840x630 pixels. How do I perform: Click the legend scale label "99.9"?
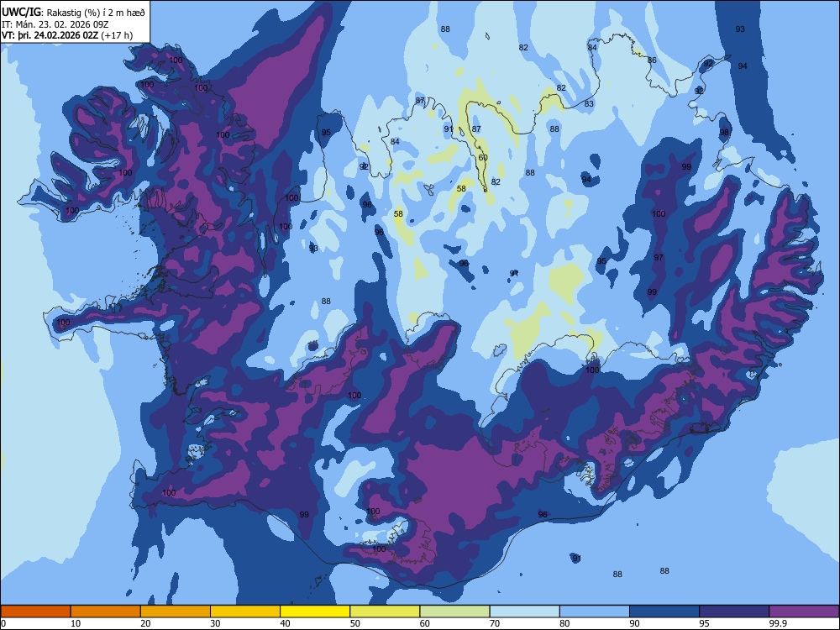pos(778,623)
